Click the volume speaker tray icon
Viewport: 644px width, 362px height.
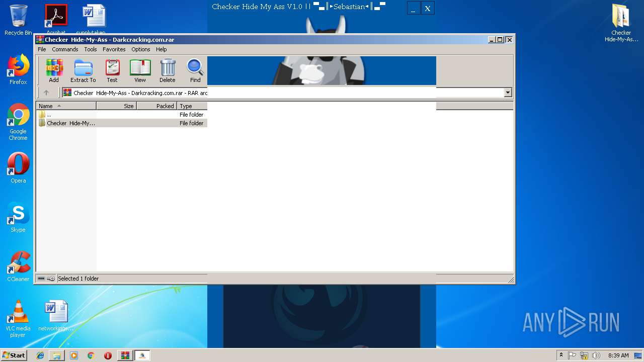coord(596,355)
